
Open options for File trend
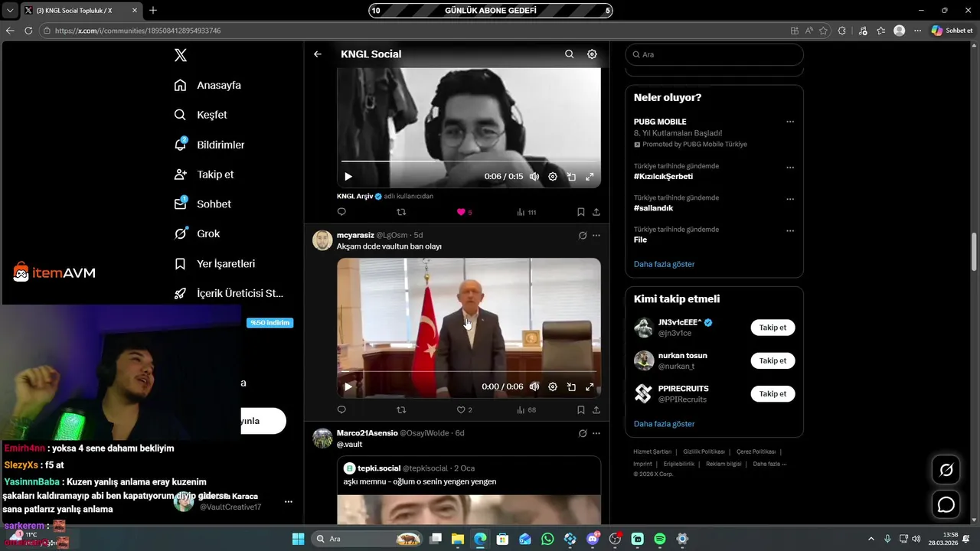pyautogui.click(x=790, y=230)
